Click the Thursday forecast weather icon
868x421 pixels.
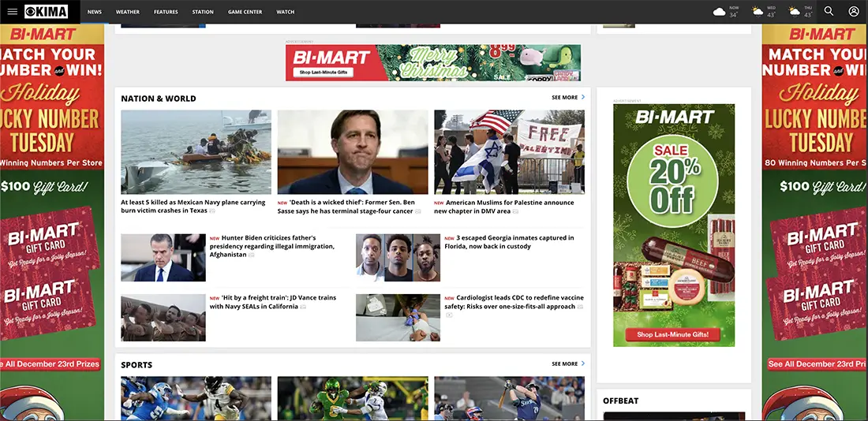[795, 11]
